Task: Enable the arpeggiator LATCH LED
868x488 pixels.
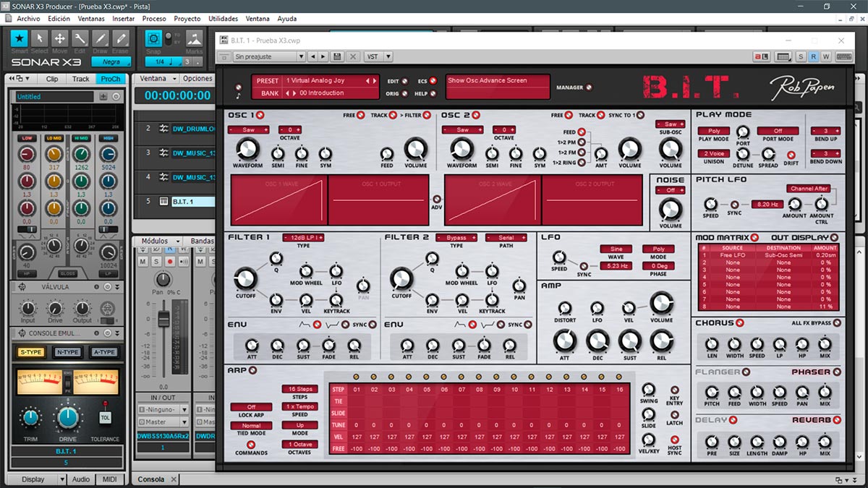Action: 675,416
